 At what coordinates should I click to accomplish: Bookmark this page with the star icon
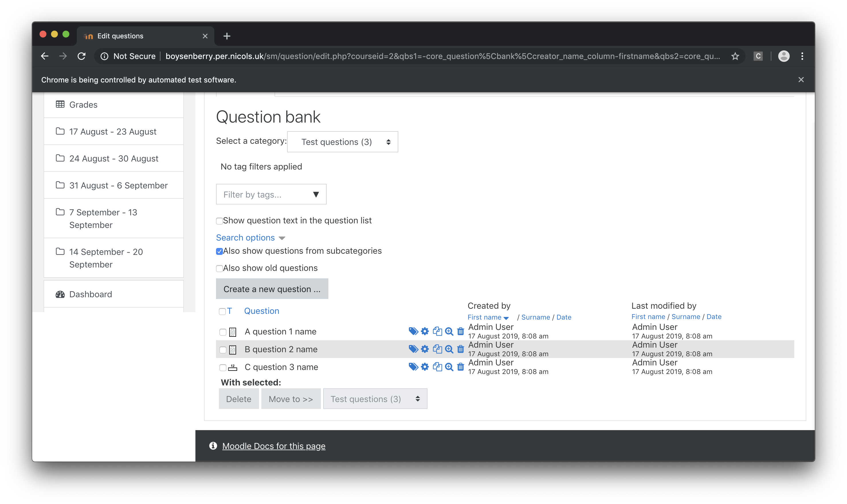(x=735, y=56)
